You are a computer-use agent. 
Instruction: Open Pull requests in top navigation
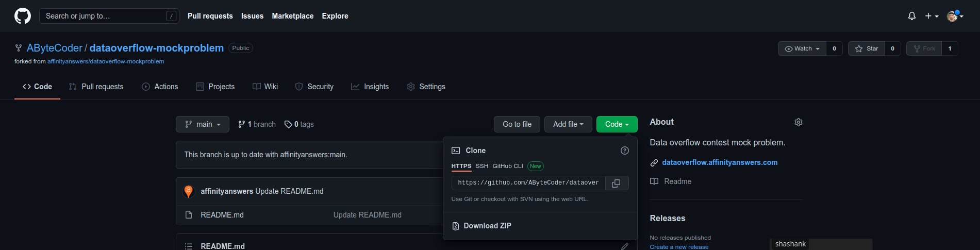[x=210, y=16]
